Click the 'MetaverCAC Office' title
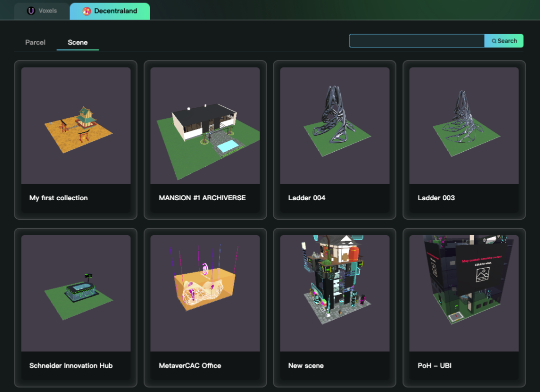 (x=190, y=366)
